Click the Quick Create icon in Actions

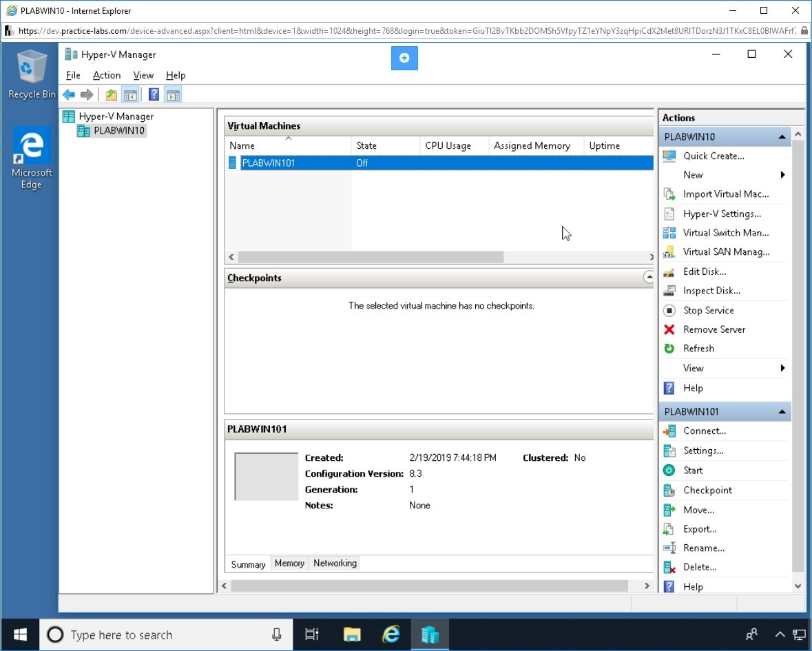[669, 156]
